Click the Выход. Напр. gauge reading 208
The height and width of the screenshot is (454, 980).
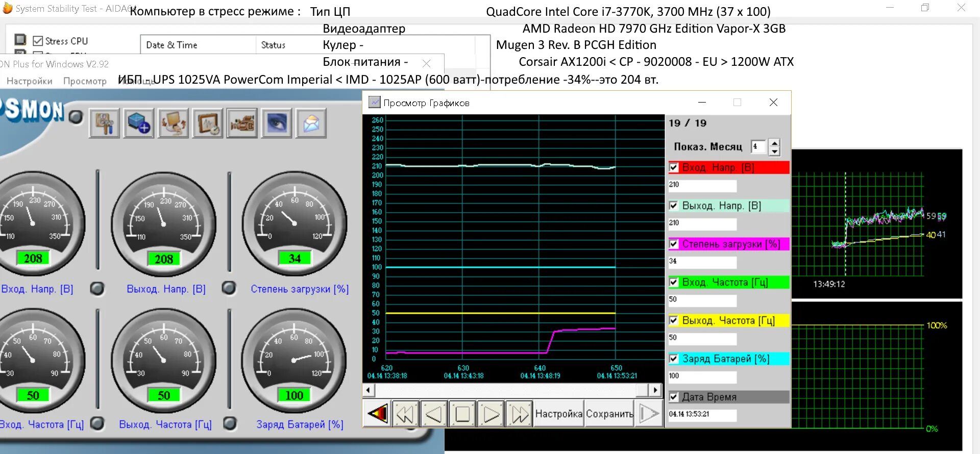[164, 259]
